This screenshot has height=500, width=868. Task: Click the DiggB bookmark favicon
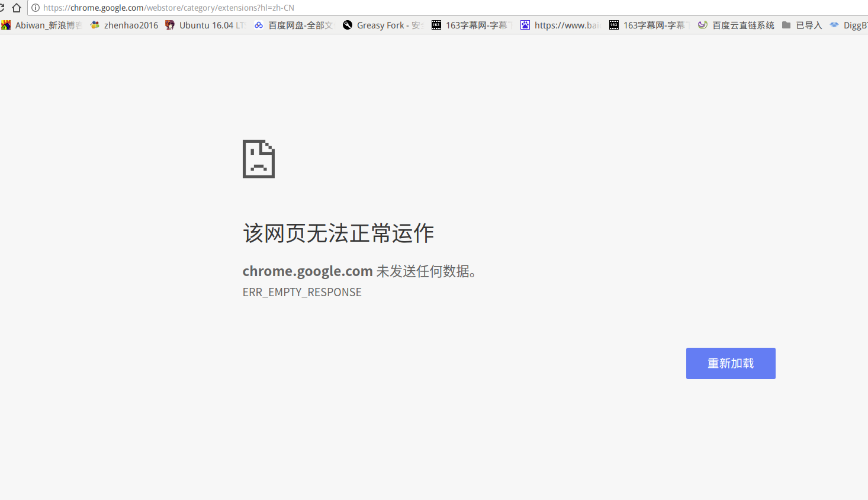point(834,25)
